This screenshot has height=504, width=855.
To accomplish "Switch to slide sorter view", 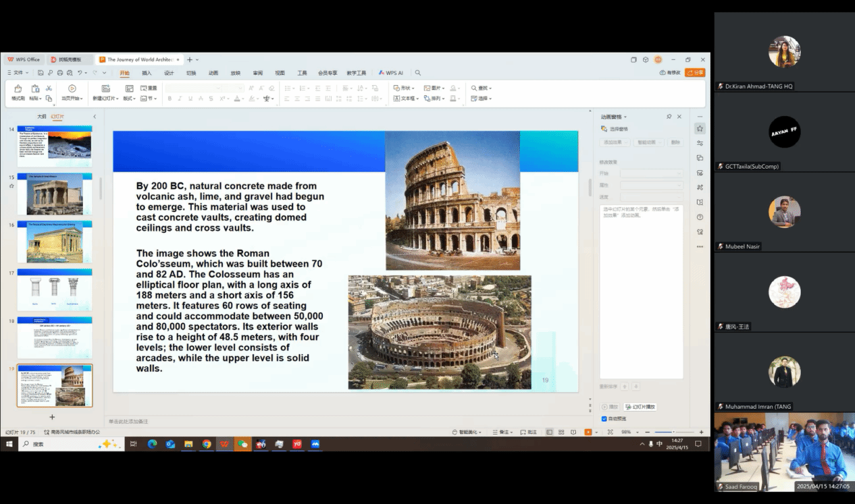I will 561,432.
